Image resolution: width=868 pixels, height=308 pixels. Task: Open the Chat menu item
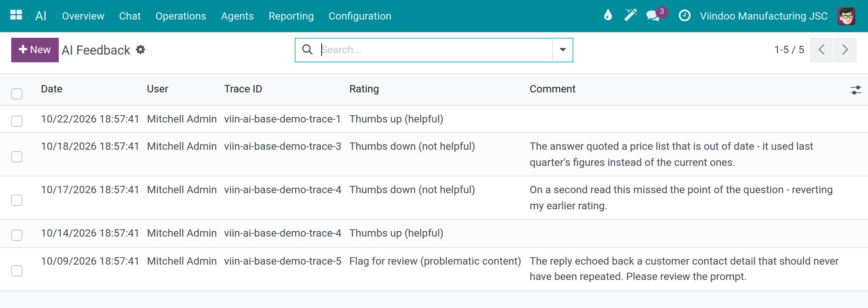click(x=129, y=16)
